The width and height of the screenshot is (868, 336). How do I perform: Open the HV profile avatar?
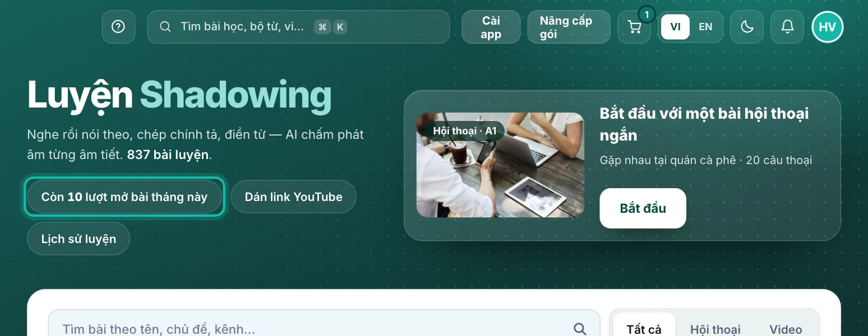click(x=828, y=27)
